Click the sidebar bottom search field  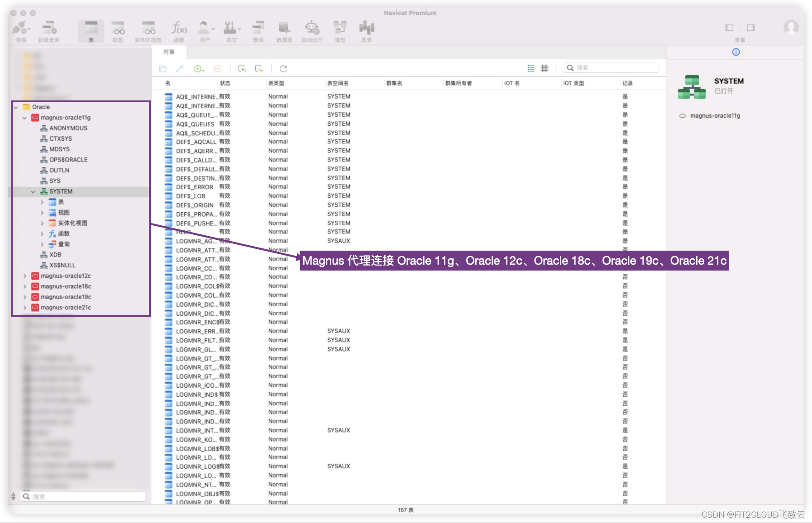click(x=83, y=496)
